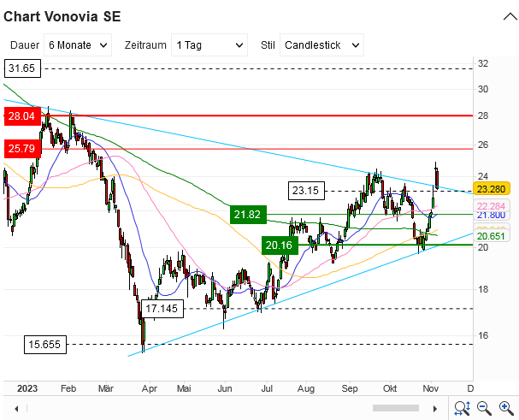The width and height of the screenshot is (519, 420).
Task: Click the grey time-range scrollbar thumb
Action: click(396, 408)
